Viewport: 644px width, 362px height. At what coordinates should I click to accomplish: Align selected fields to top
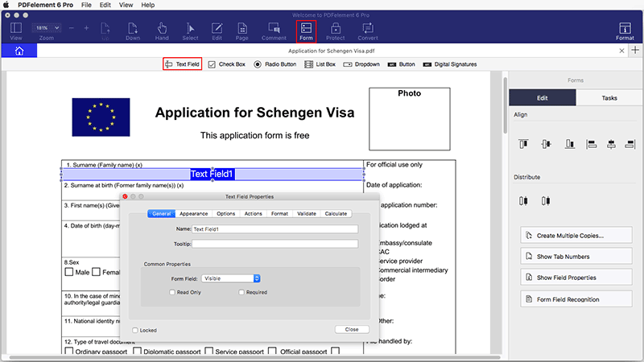[523, 144]
